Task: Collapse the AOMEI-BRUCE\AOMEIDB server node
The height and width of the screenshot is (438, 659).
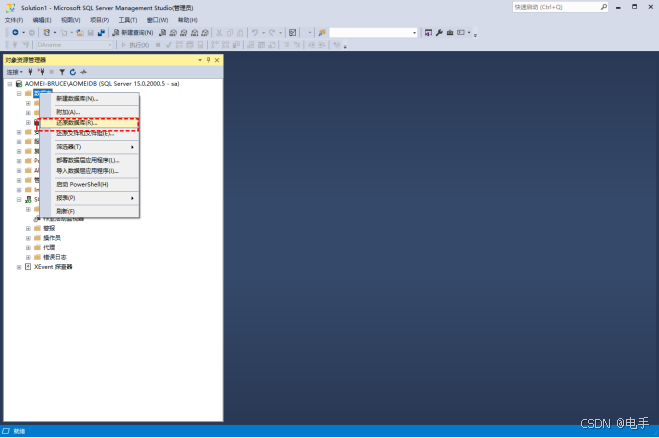Action: point(9,84)
